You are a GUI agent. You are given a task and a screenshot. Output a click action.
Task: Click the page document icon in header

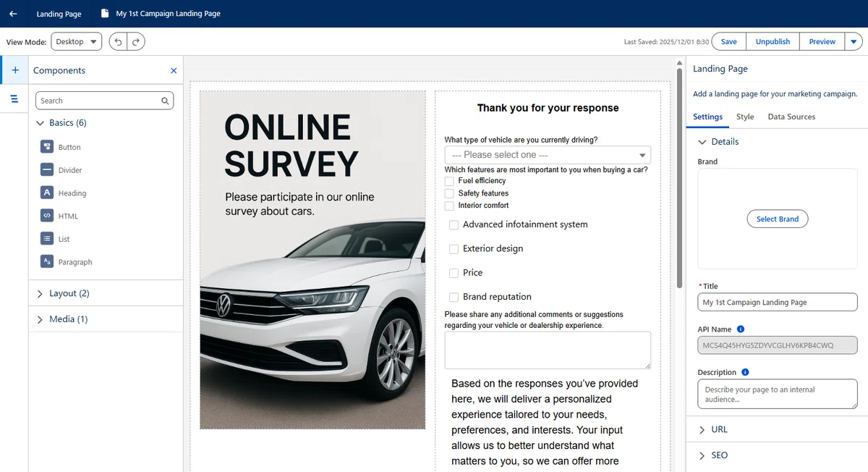105,14
